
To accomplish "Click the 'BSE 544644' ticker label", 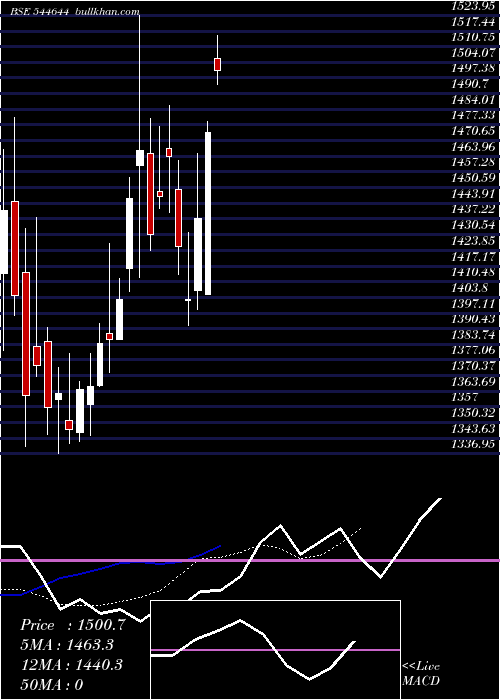I will [x=40, y=12].
